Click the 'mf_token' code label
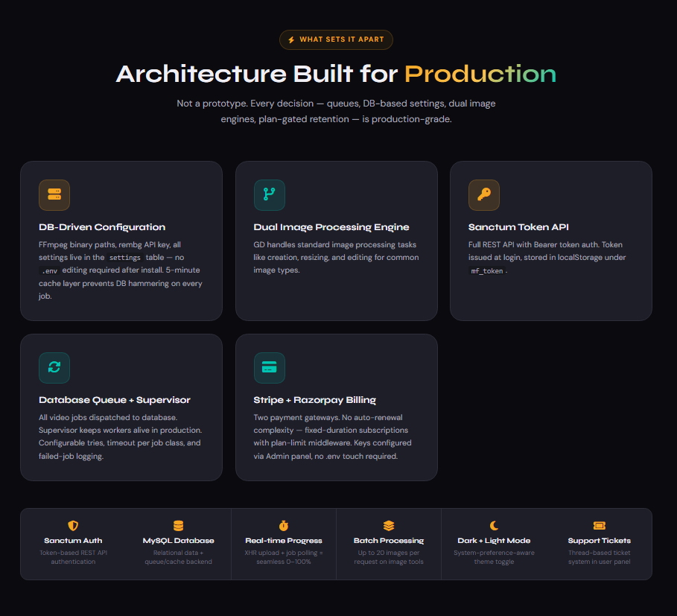677x616 pixels. [x=487, y=271]
